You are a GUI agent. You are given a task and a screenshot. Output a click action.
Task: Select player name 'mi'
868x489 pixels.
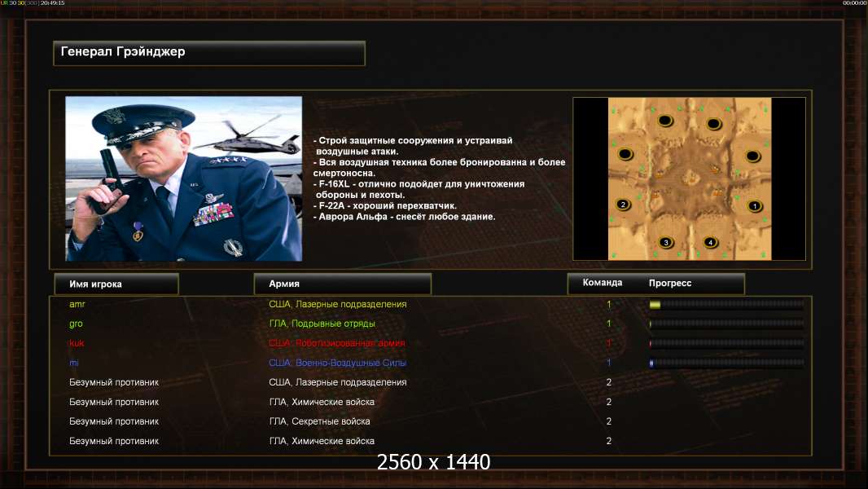[x=73, y=363]
